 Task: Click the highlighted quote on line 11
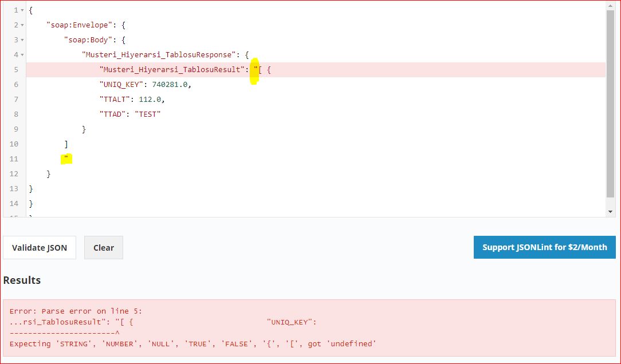point(66,158)
